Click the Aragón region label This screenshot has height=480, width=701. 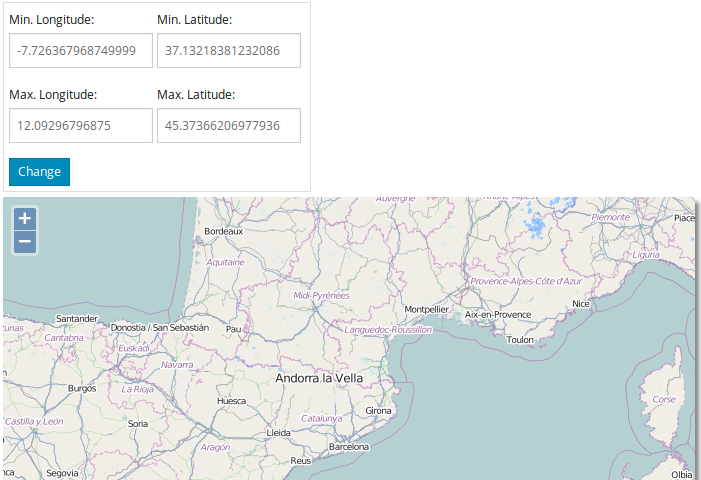coord(215,447)
